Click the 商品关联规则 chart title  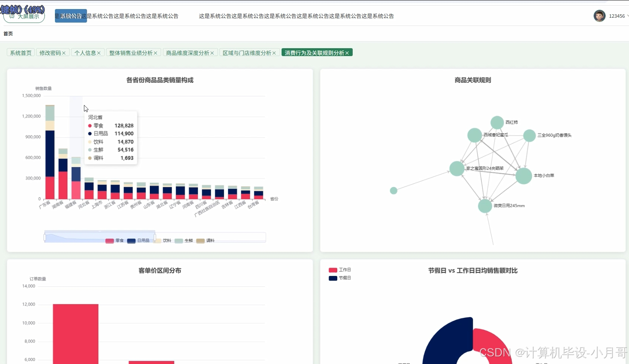pos(473,80)
